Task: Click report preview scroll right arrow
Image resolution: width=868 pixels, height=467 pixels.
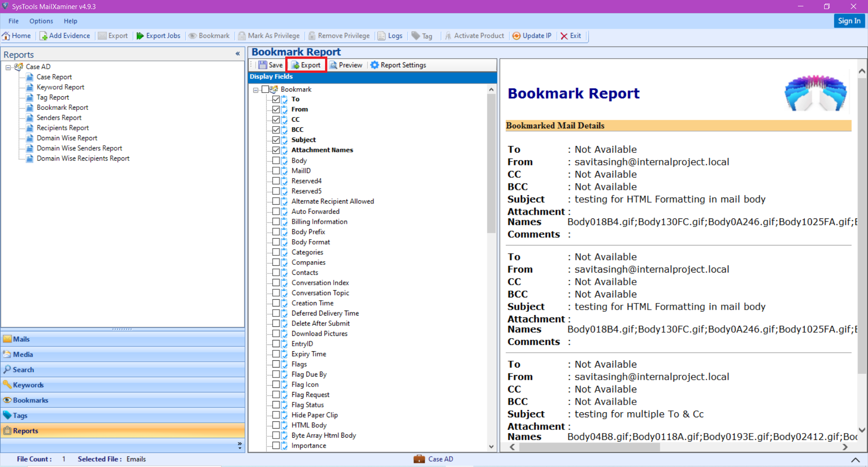Action: click(x=845, y=447)
